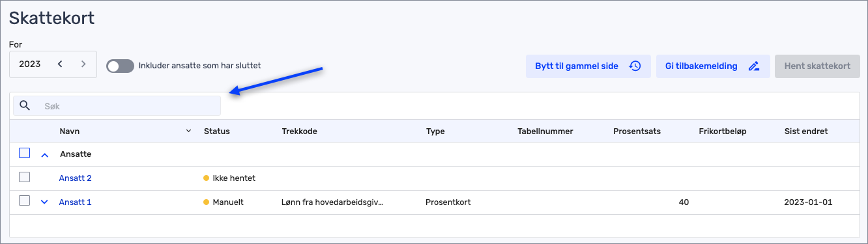Open the Ansatt 1 link
The width and height of the screenshot is (868, 244).
[75, 202]
